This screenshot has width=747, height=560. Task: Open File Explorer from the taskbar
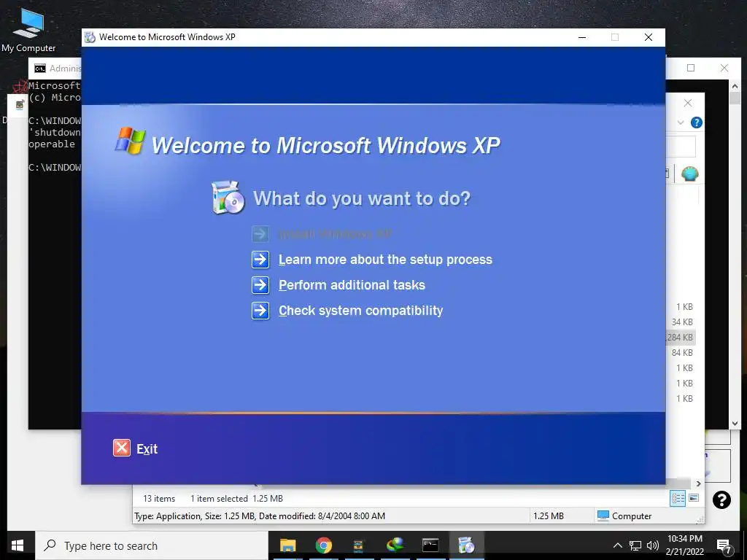pyautogui.click(x=287, y=545)
